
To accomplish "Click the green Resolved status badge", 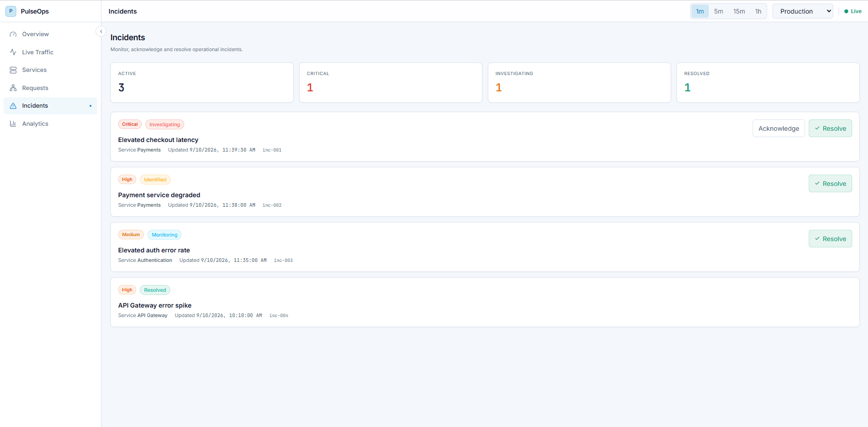I will pos(155,290).
